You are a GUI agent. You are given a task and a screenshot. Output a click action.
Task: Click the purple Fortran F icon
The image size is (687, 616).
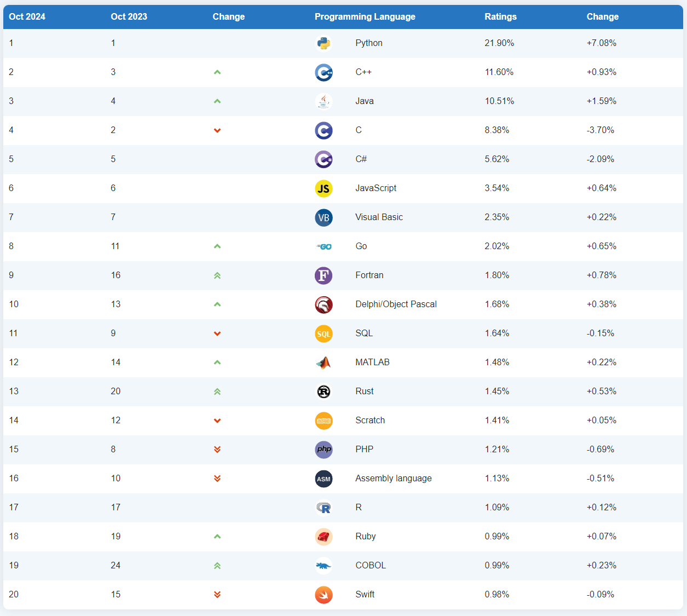pos(324,275)
